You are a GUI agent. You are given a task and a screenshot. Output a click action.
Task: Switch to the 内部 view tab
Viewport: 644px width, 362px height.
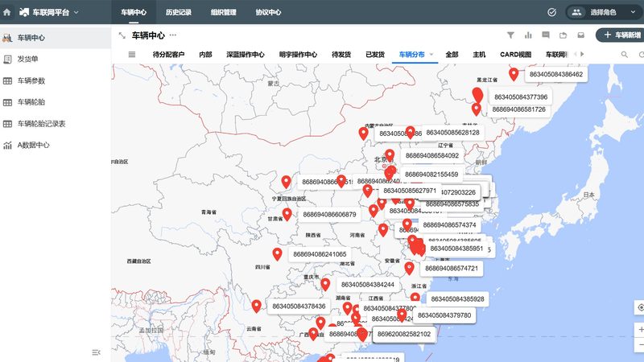point(205,54)
